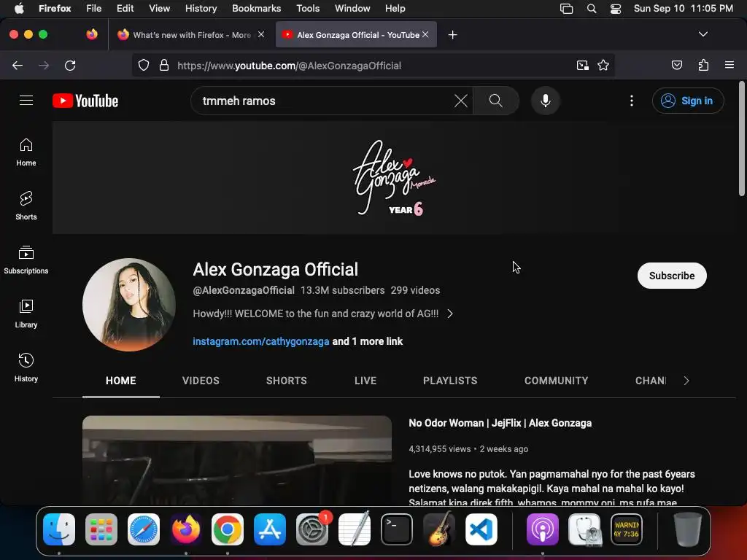This screenshot has height=560, width=747.
Task: Click the YouTube logo
Action: [85, 101]
